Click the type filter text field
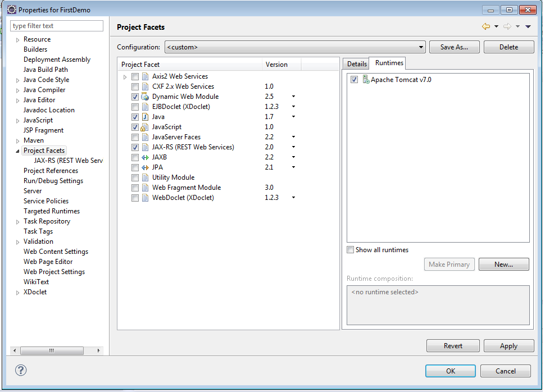Viewport: 545px width, 392px height. [x=56, y=25]
